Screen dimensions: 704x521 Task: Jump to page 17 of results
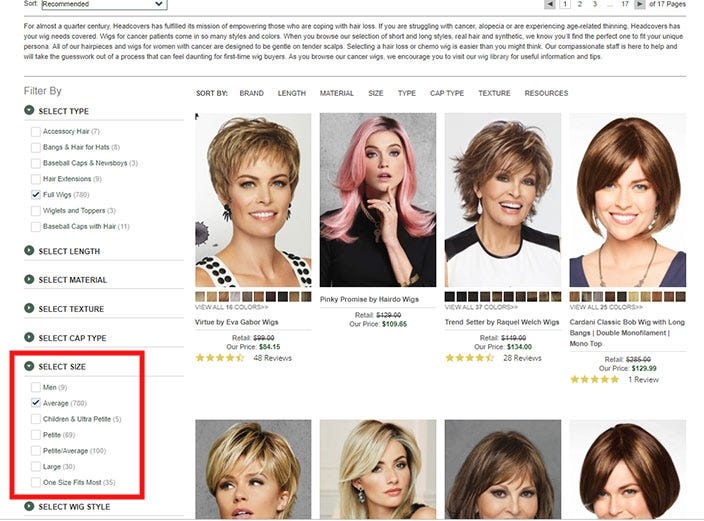tap(625, 4)
